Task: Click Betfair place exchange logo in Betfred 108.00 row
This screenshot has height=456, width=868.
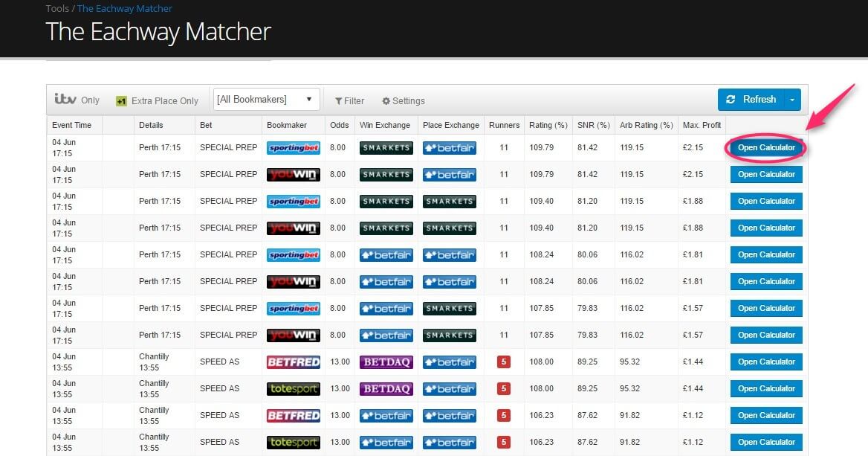Action: (x=450, y=362)
